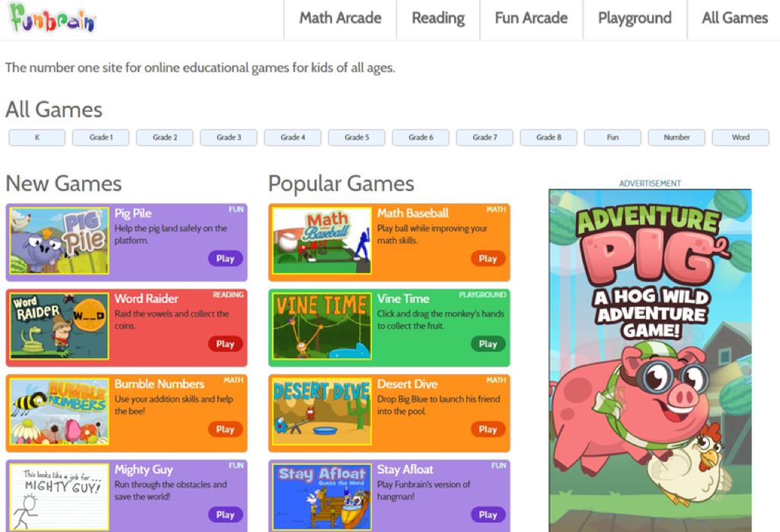
Task: Select the Desert Dive game image
Action: (322, 412)
